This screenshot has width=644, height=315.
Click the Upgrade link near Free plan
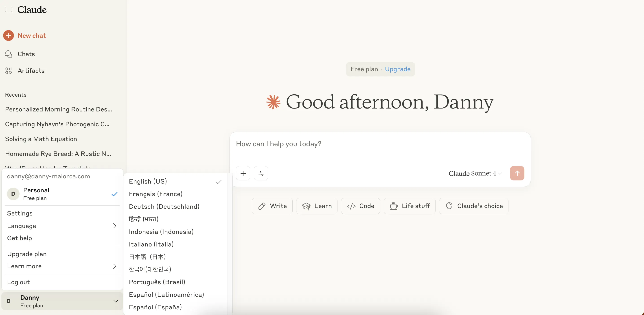(397, 69)
